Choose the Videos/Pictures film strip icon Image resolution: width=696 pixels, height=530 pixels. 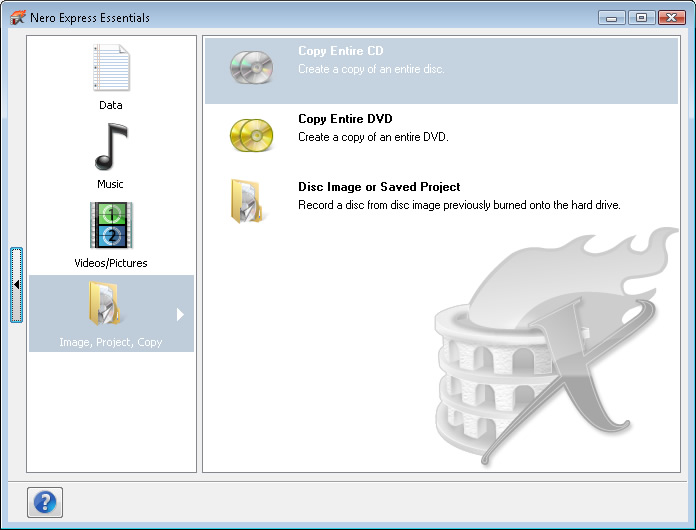[111, 225]
